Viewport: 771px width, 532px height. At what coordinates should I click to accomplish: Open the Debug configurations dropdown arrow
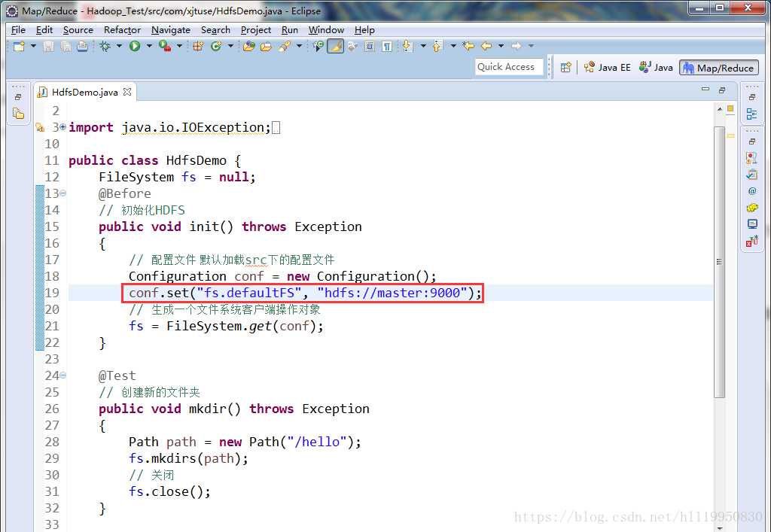119,46
